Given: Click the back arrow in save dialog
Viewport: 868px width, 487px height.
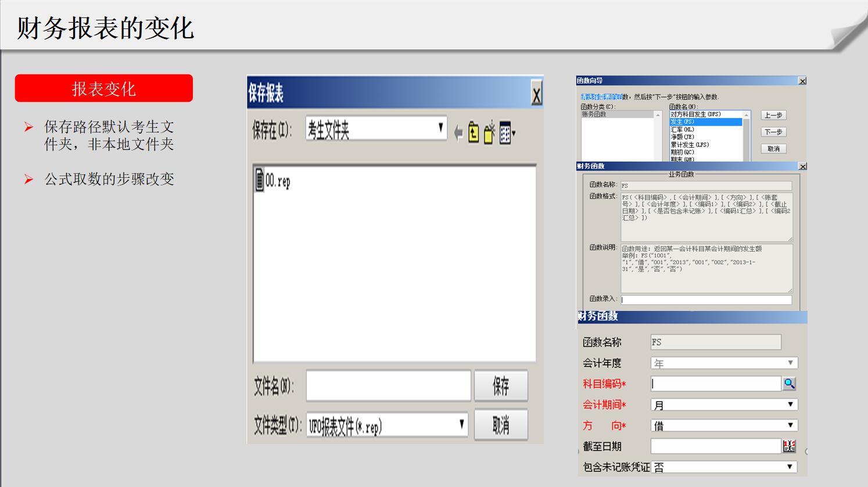Looking at the screenshot, I should [458, 134].
